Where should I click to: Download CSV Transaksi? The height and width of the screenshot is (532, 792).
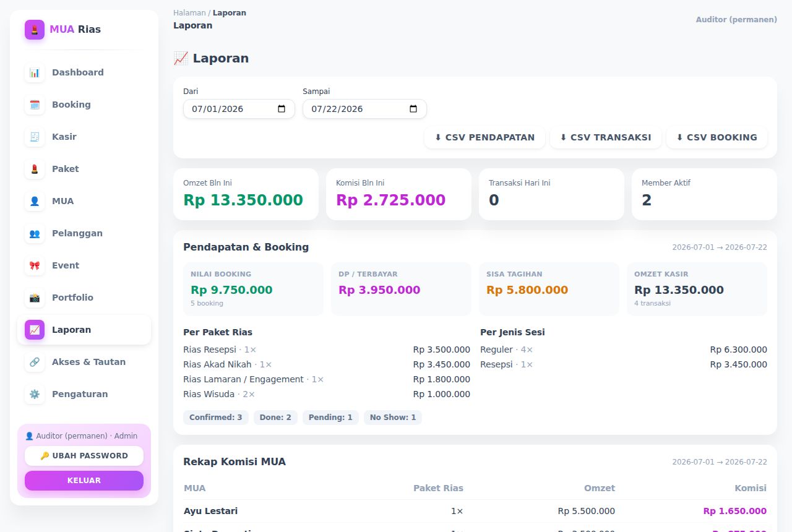[x=605, y=137]
